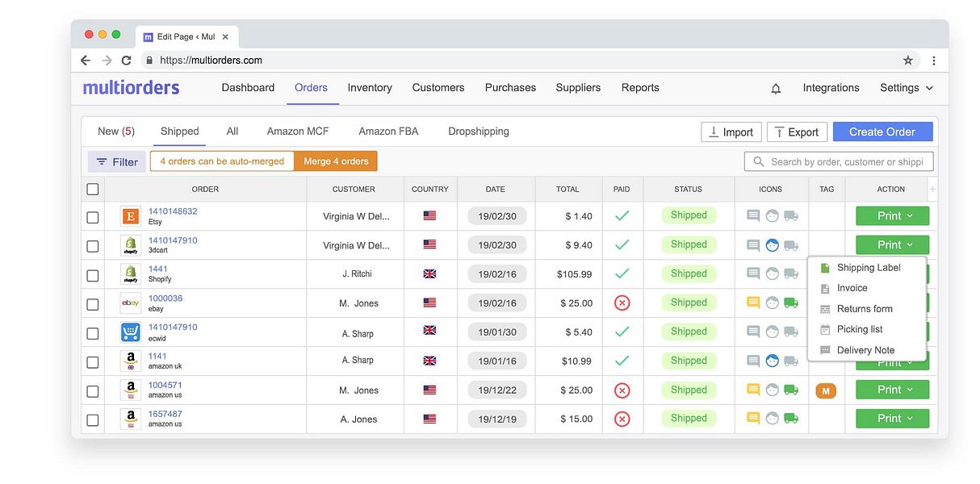Image resolution: width=980 pixels, height=484 pixels.
Task: Switch to the Amazon FBA tab
Action: tap(388, 131)
